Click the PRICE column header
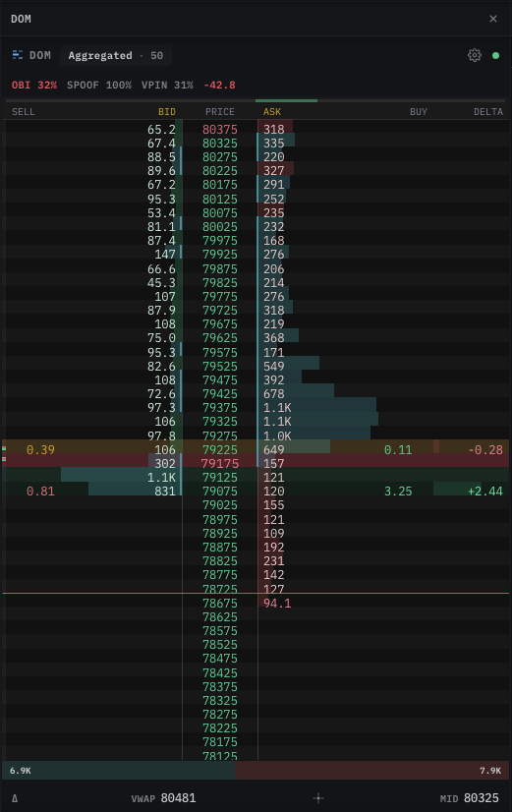512x812 pixels. [x=219, y=112]
